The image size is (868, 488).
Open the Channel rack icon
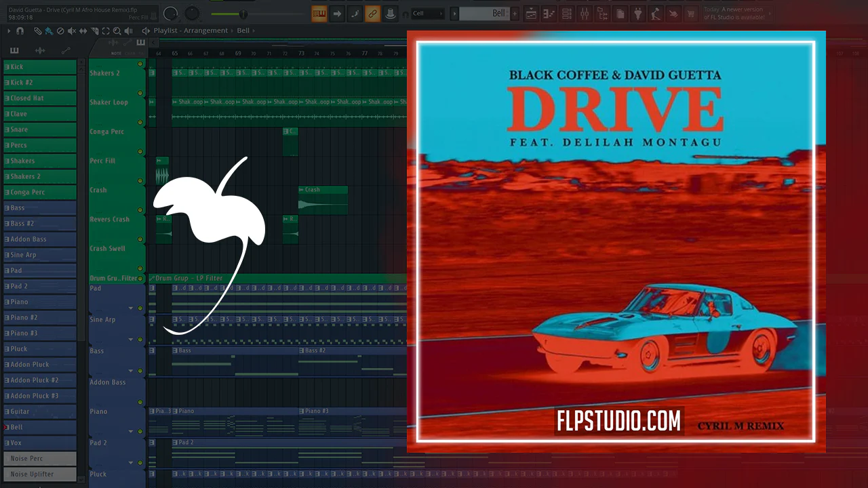click(x=566, y=14)
